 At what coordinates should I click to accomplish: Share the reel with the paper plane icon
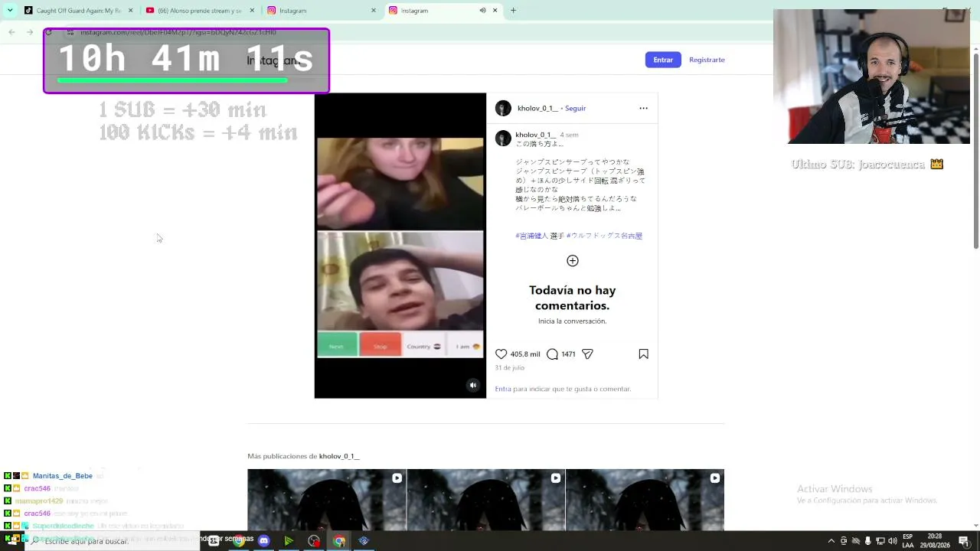coord(587,354)
